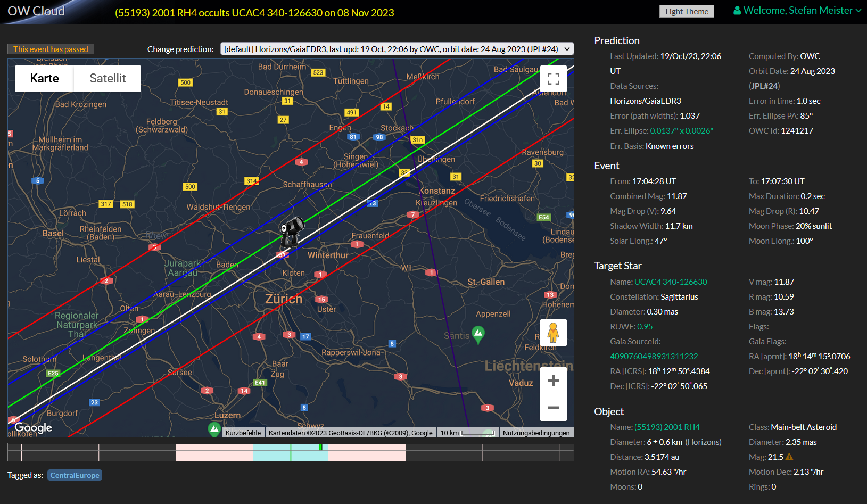
Task: Click the Zürich city label
Action: tap(284, 299)
